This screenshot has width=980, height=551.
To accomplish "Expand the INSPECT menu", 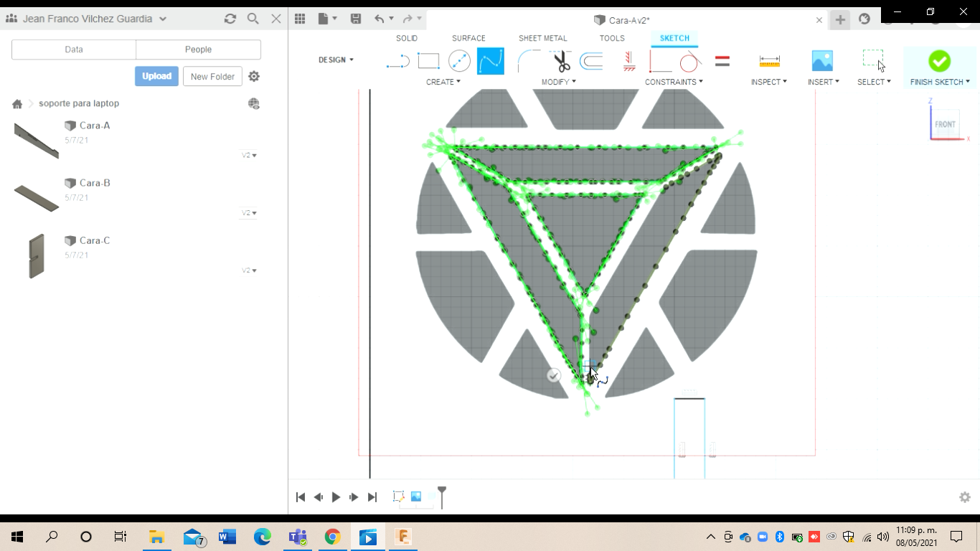I will tap(769, 82).
